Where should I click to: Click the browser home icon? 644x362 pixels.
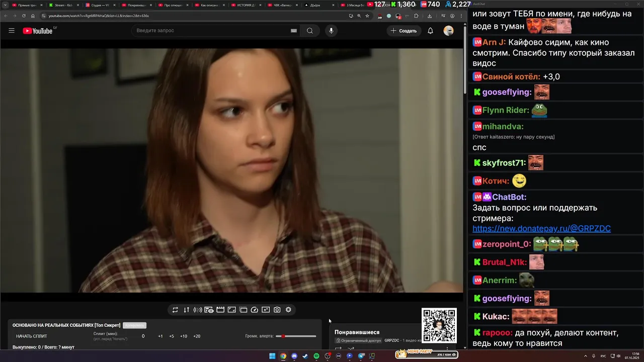pyautogui.click(x=33, y=16)
